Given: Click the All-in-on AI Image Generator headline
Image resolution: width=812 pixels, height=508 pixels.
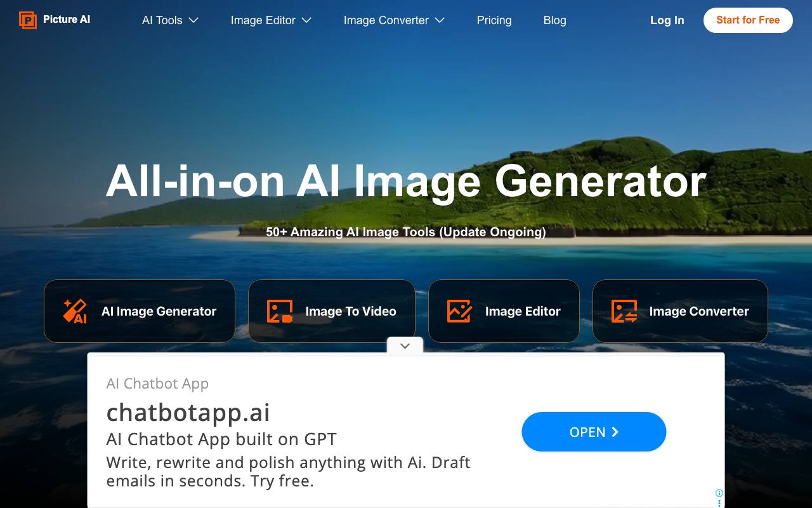Looking at the screenshot, I should (x=406, y=181).
